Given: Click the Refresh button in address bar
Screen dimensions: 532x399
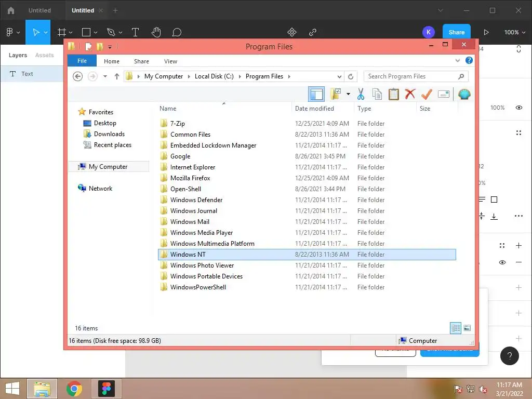Looking at the screenshot, I should (x=351, y=77).
